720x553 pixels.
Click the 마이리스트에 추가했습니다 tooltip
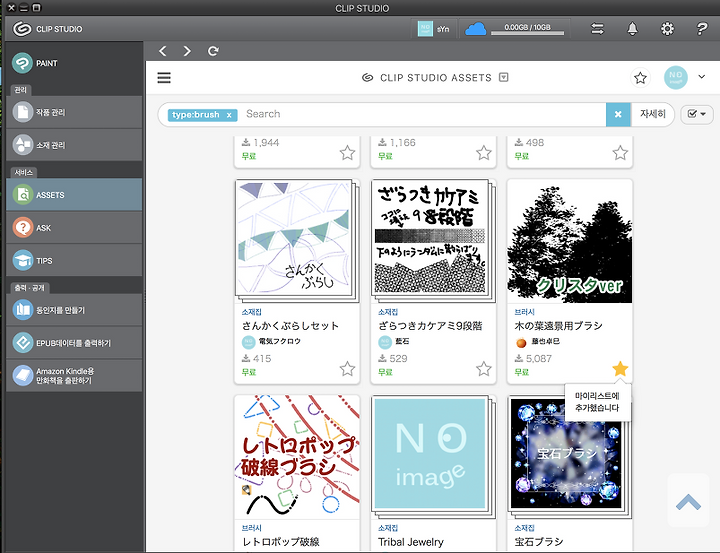597,401
